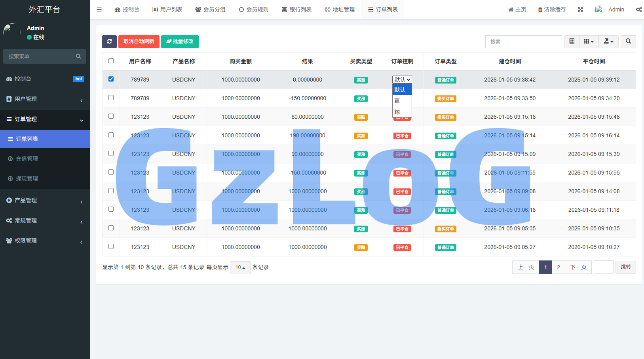Image resolution: width=644 pixels, height=359 pixels.
Task: Open the page size 10 dropdown
Action: click(x=240, y=268)
